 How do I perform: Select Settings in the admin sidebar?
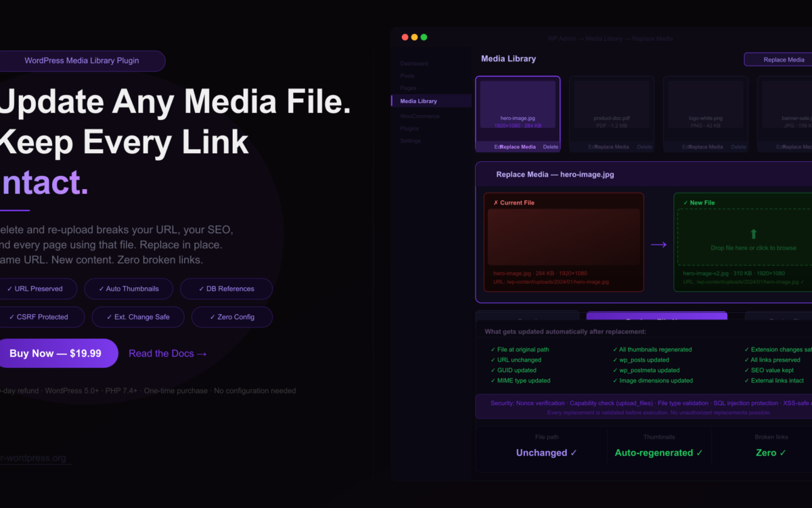tap(410, 141)
